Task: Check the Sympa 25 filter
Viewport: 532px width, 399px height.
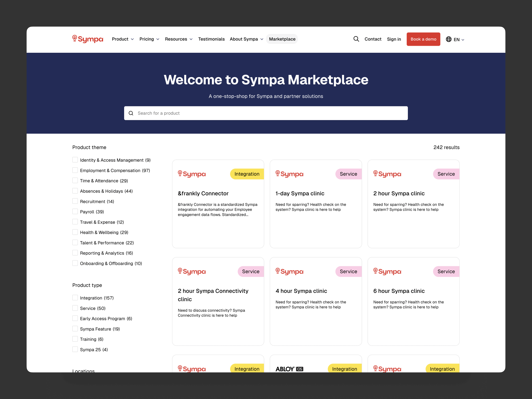Action: tap(75, 349)
